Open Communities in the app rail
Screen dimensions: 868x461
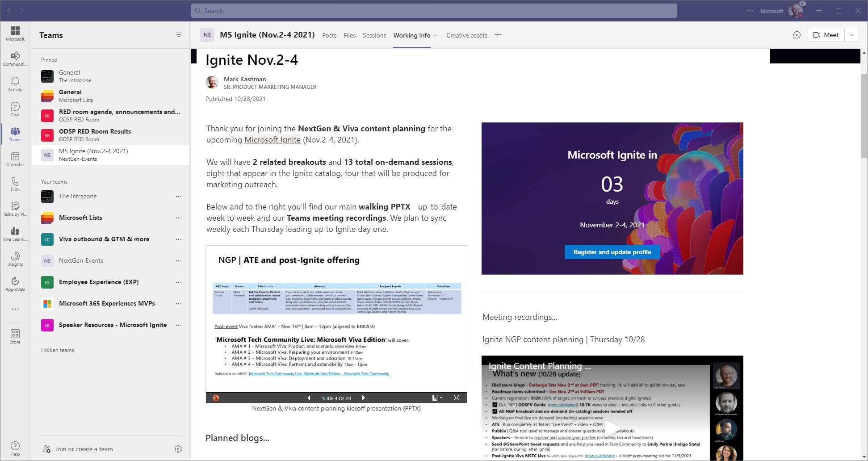pos(15,59)
